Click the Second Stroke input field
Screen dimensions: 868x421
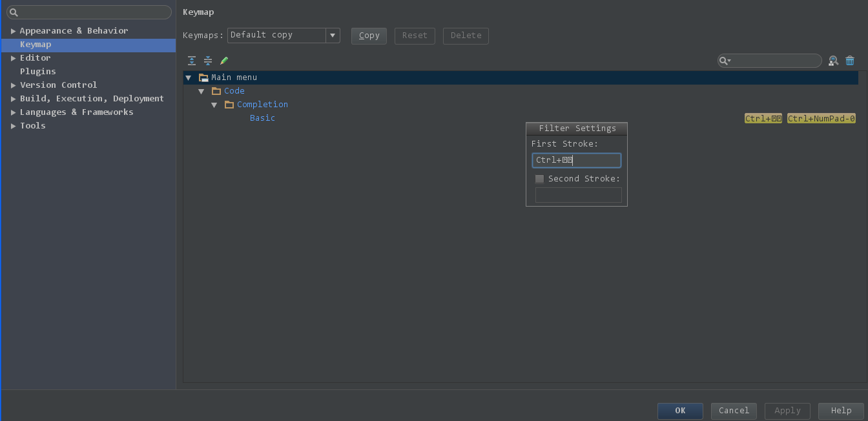click(579, 195)
